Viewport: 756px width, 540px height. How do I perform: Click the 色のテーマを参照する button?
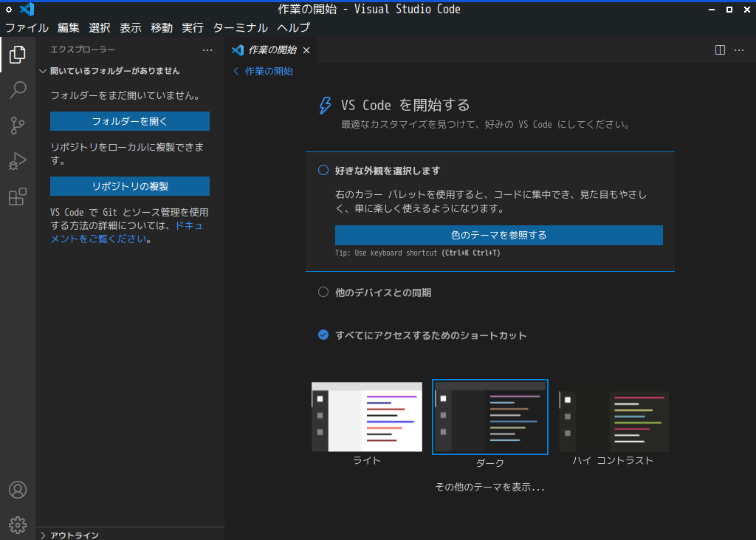(498, 235)
